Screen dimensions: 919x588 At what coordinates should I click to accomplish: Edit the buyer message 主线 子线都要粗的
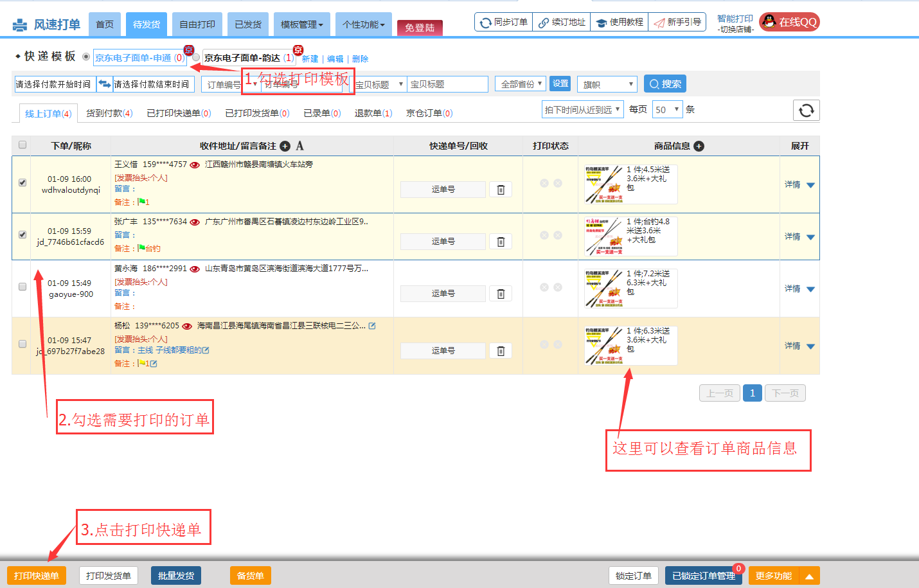[206, 350]
